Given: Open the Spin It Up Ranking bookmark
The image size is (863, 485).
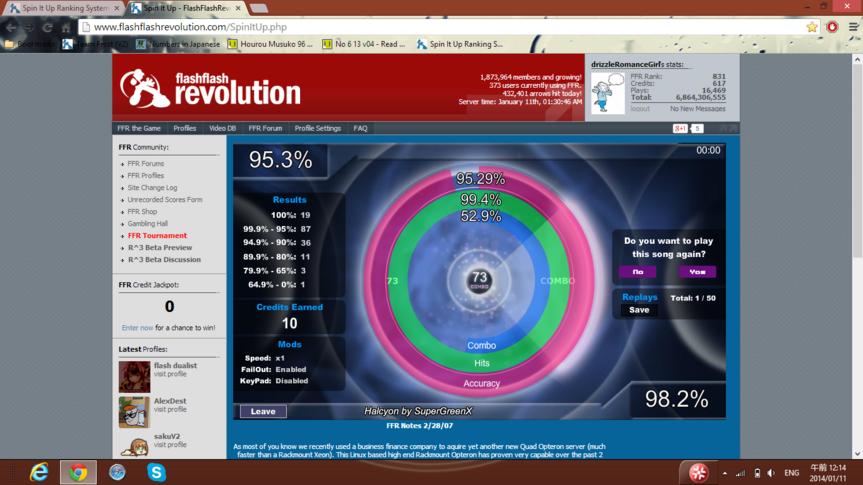Looking at the screenshot, I should tap(460, 44).
